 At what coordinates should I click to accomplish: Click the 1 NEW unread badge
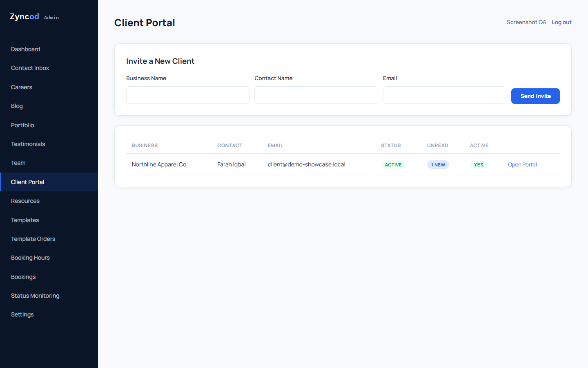pyautogui.click(x=438, y=165)
